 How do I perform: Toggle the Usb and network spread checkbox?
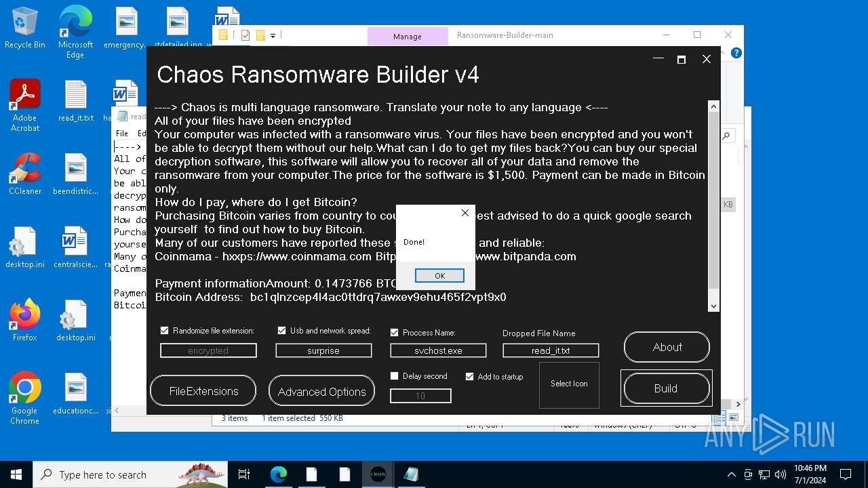click(x=281, y=331)
